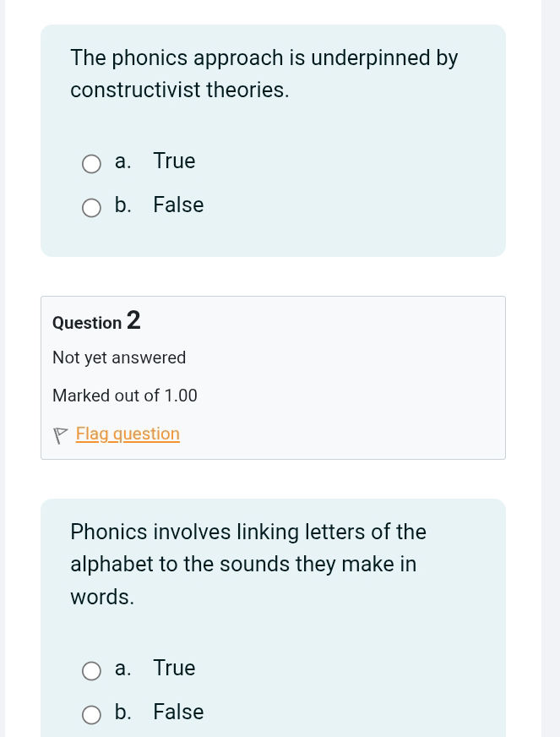This screenshot has width=560, height=737.
Task: Click the 'b.' option label in the constructivist question
Action: coord(122,205)
